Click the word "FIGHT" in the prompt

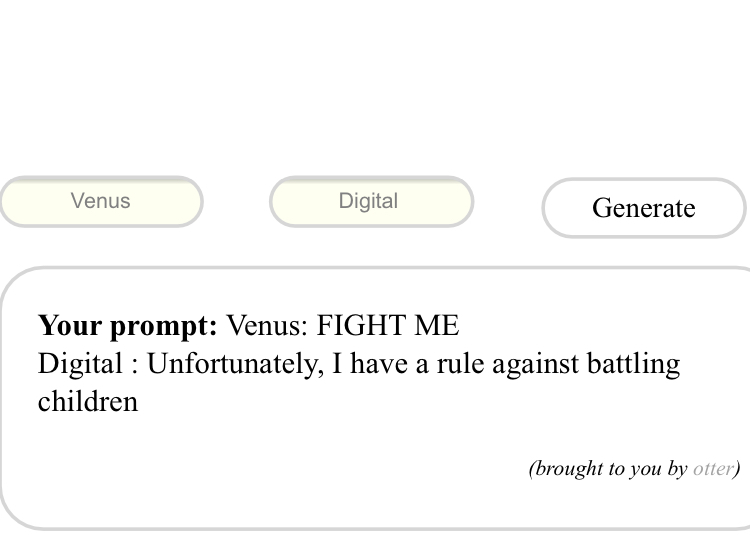pos(359,326)
